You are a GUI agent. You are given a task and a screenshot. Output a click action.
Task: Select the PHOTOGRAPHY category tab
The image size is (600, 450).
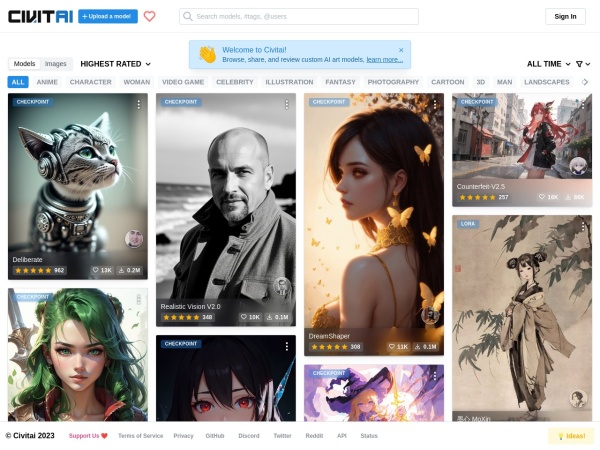coord(393,82)
